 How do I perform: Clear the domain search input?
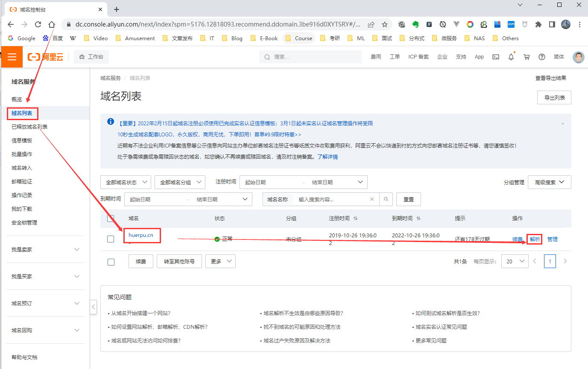(372, 199)
